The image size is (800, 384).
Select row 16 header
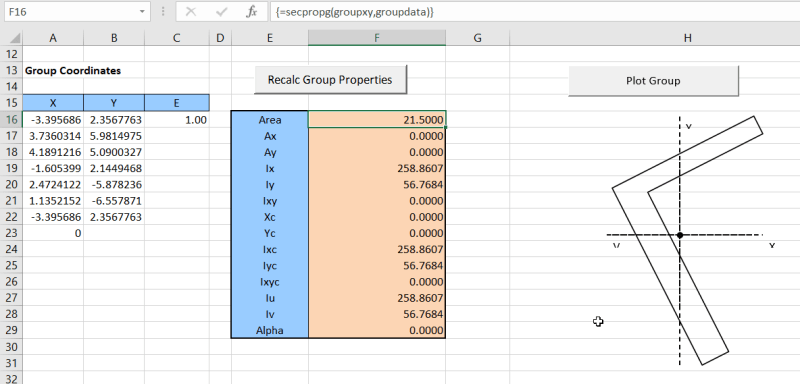(x=11, y=120)
